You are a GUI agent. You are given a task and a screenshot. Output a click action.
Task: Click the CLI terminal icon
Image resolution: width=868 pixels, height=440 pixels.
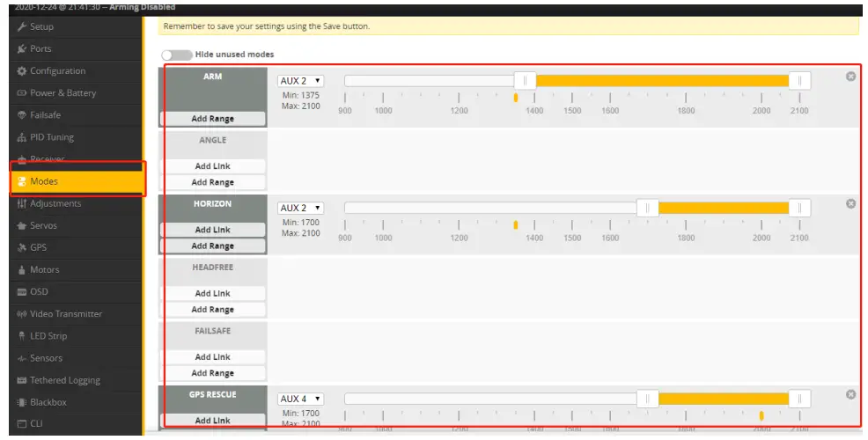point(22,424)
